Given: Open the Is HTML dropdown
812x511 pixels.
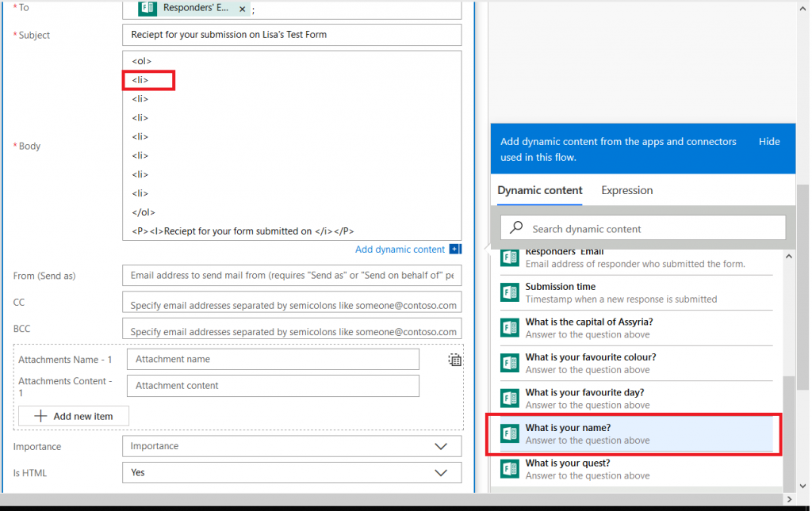Looking at the screenshot, I should pos(441,472).
